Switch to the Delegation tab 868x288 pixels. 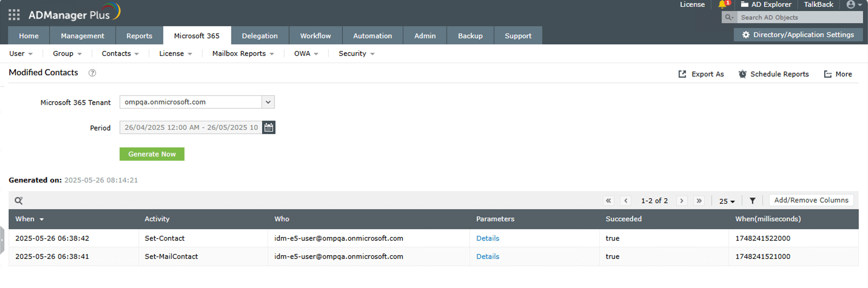pyautogui.click(x=259, y=36)
